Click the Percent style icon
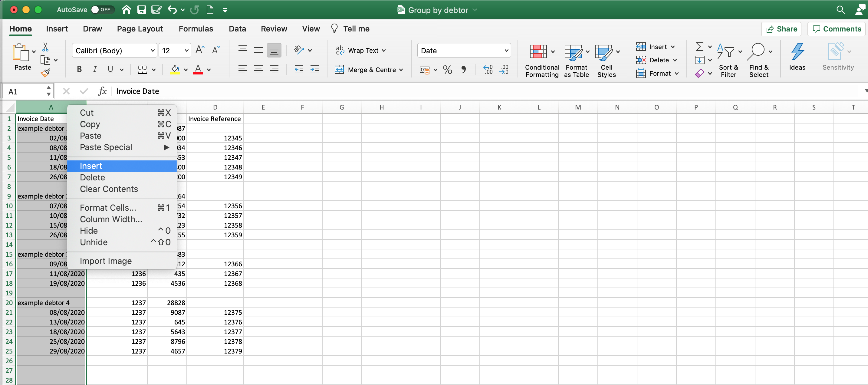Viewport: 868px width, 385px height. [x=448, y=69]
